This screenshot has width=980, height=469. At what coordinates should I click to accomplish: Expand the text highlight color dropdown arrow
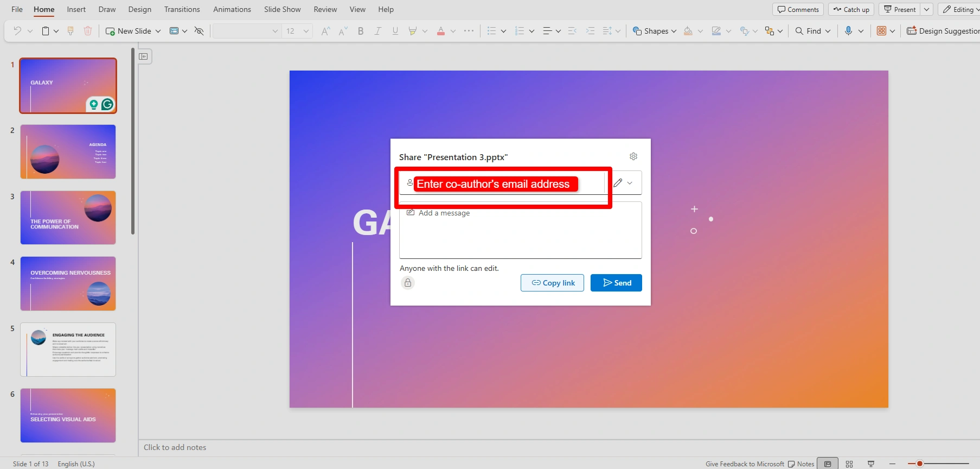(x=425, y=31)
